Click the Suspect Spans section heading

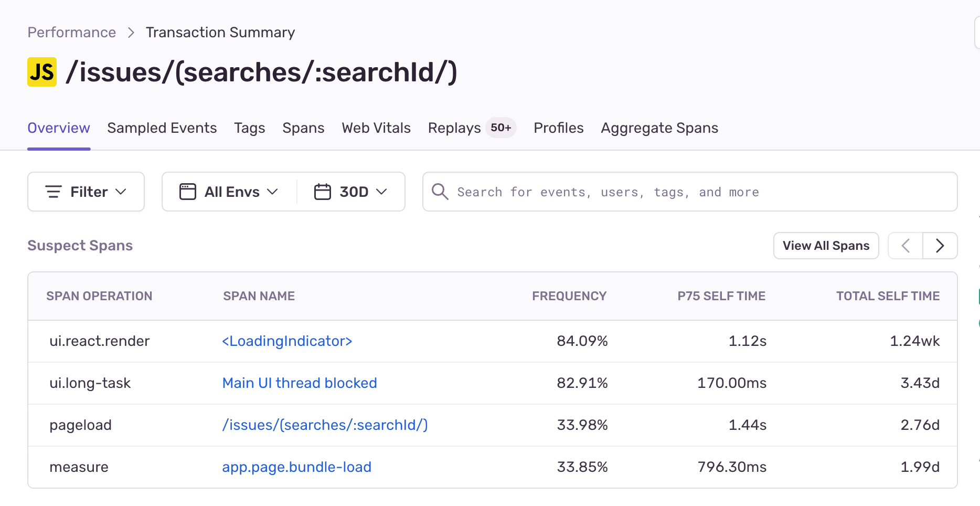[x=80, y=246]
